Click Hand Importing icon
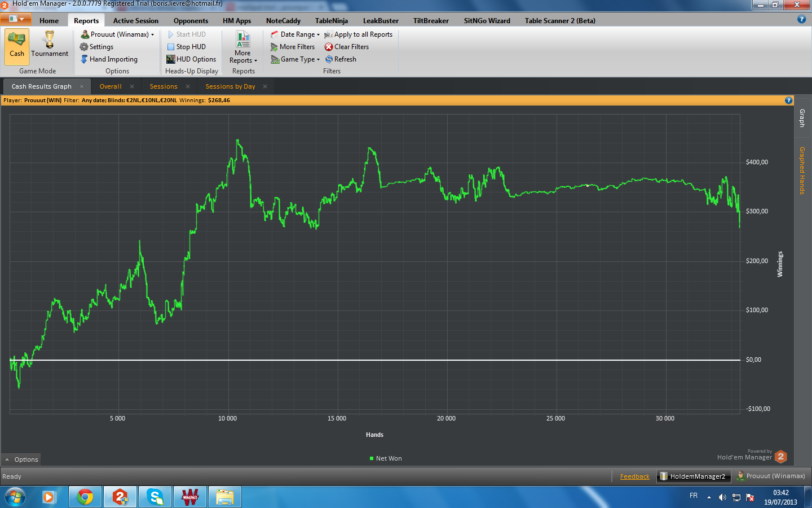 pyautogui.click(x=84, y=59)
